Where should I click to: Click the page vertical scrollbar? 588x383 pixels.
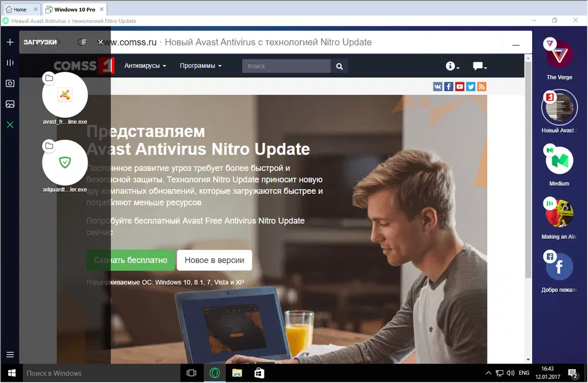tap(528, 169)
